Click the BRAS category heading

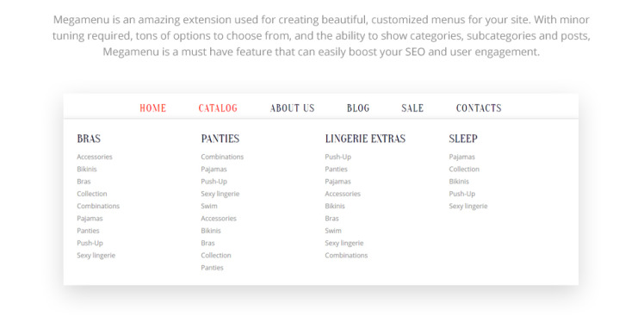[x=89, y=139]
